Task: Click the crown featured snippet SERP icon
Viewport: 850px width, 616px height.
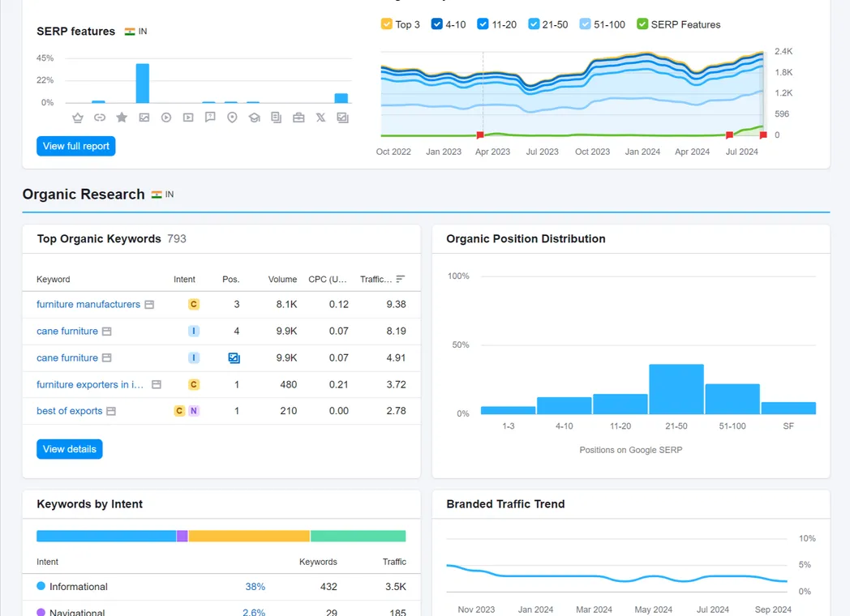Action: pos(78,118)
